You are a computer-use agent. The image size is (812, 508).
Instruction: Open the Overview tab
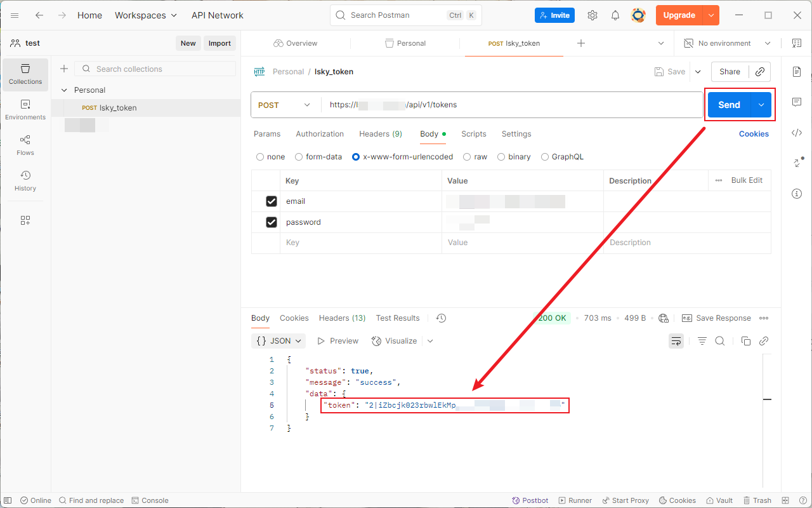[296, 43]
